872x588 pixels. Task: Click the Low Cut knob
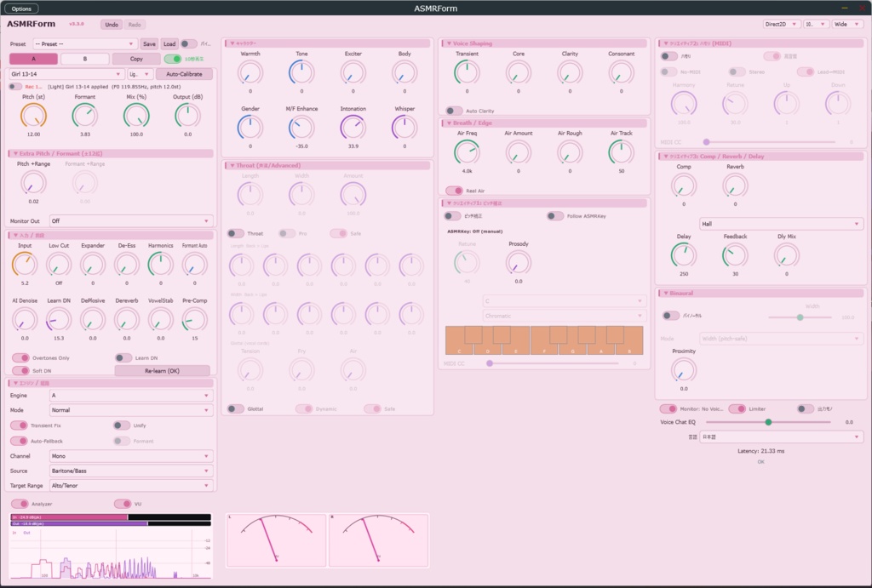(x=59, y=265)
